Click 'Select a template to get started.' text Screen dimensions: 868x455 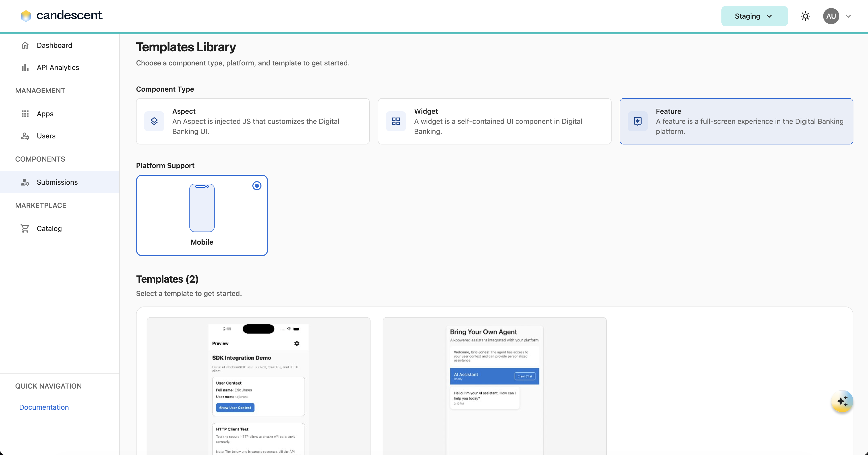(x=189, y=293)
